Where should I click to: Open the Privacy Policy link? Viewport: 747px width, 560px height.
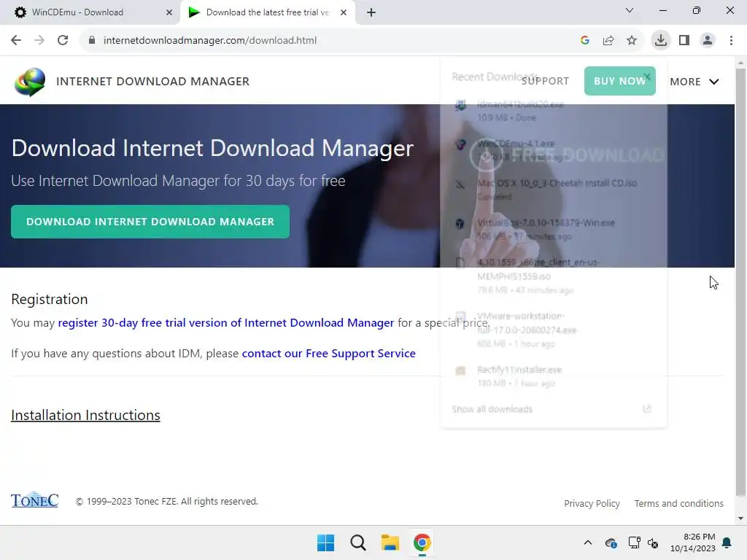tap(592, 503)
